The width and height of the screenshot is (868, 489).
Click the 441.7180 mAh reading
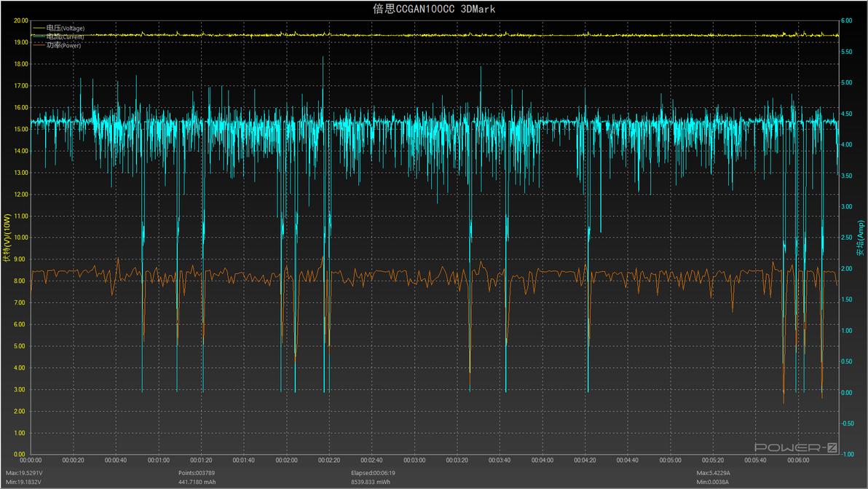tap(197, 482)
